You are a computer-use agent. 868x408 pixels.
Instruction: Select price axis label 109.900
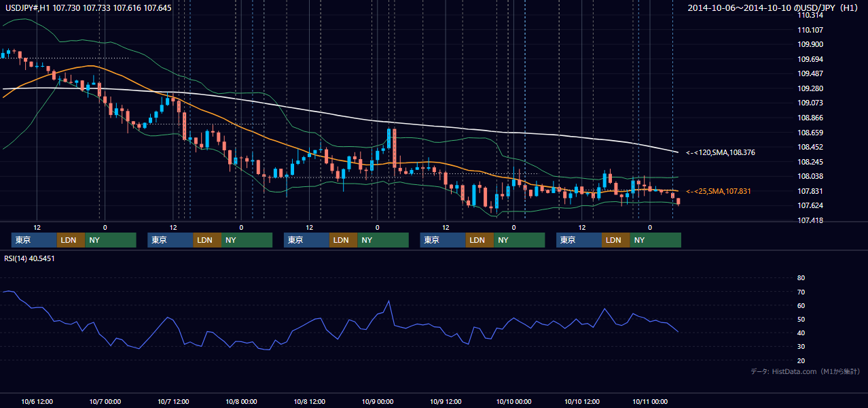point(810,44)
